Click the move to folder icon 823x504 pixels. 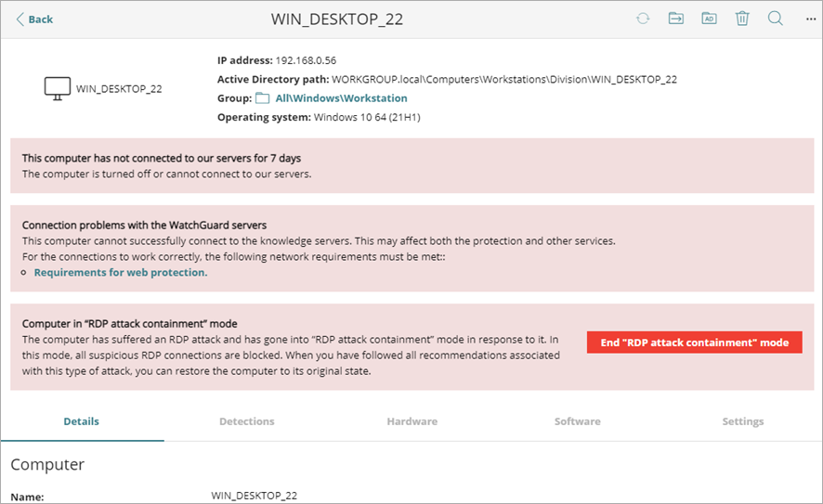tap(676, 19)
